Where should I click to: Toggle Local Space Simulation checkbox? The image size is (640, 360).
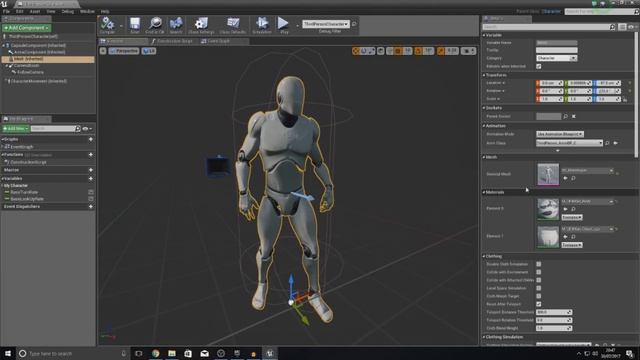click(539, 288)
